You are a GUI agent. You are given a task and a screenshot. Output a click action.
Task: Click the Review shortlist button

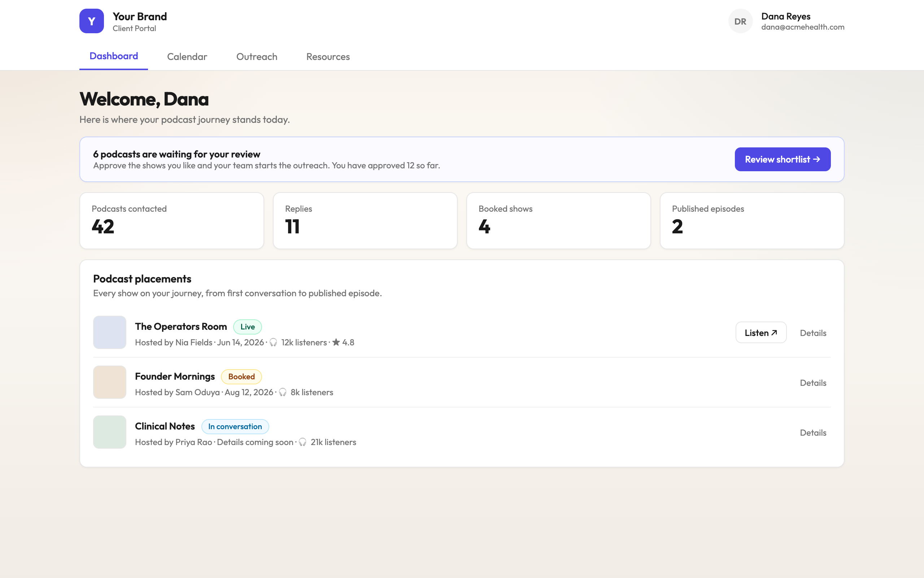click(783, 159)
